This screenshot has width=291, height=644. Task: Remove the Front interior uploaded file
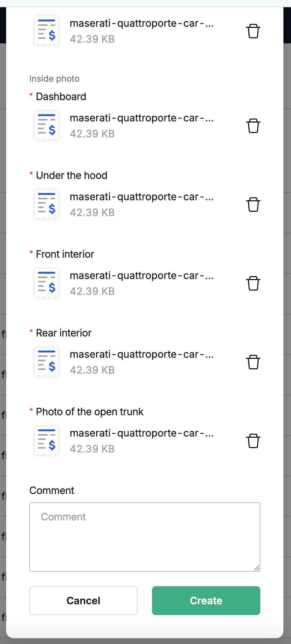pos(253,283)
